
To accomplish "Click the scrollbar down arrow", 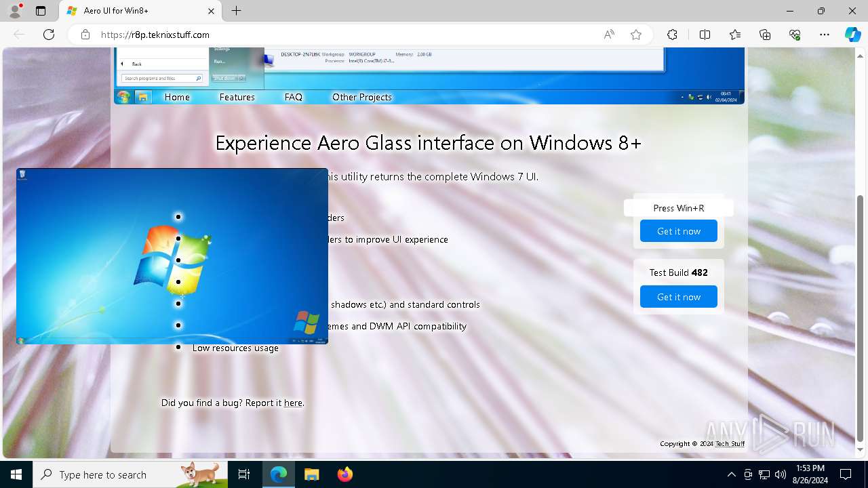I will tap(861, 450).
